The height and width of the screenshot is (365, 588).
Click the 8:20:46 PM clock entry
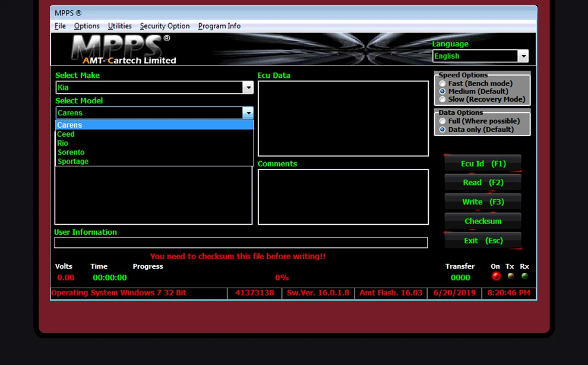click(509, 293)
